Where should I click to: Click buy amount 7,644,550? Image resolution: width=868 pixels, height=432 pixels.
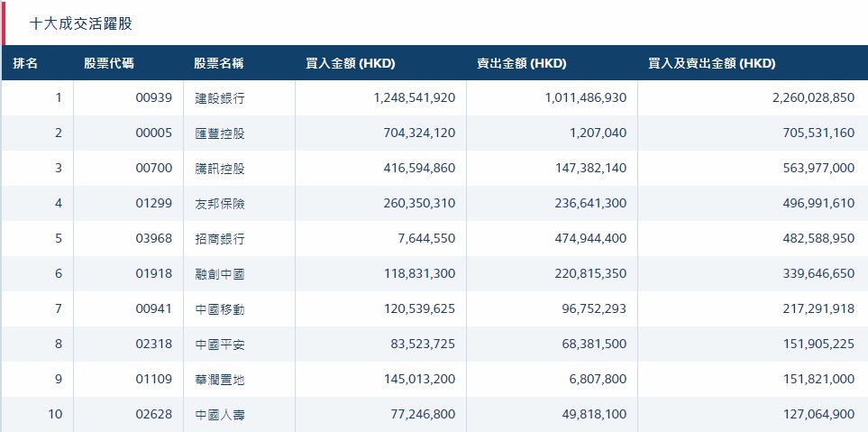(x=429, y=238)
